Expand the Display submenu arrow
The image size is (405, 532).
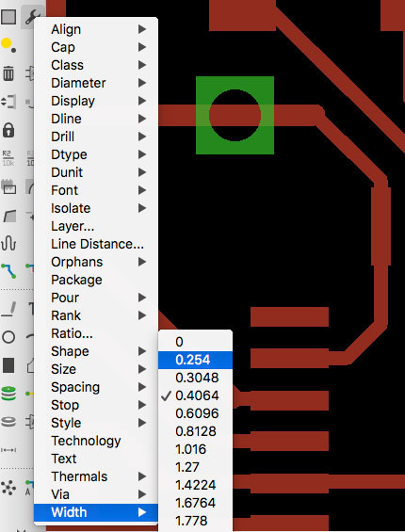coord(142,101)
